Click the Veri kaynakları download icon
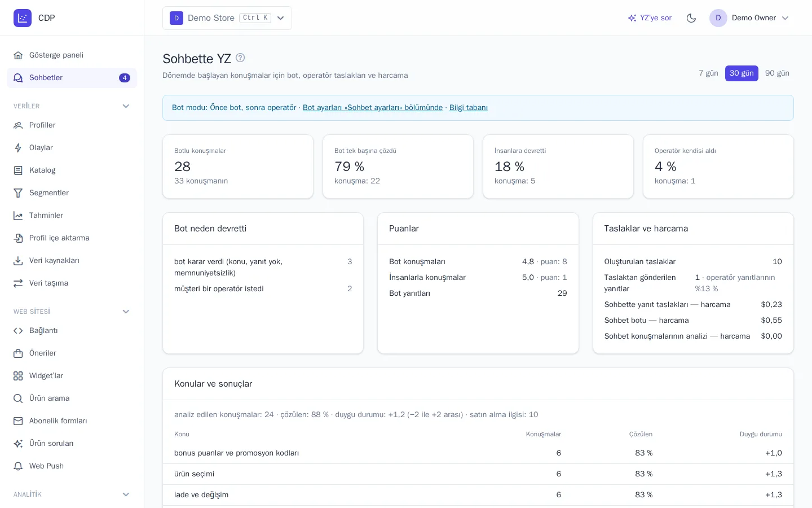Image resolution: width=812 pixels, height=508 pixels. pos(18,261)
